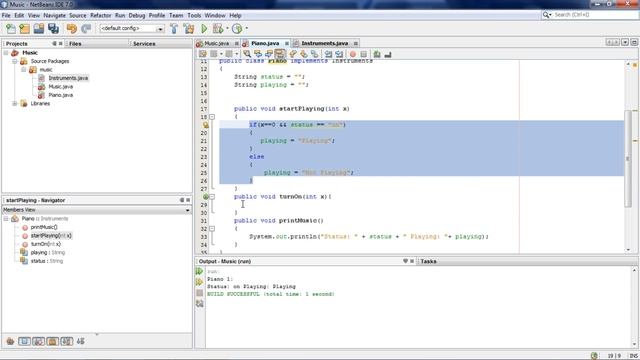Expand the Libraries tree node

(x=15, y=104)
